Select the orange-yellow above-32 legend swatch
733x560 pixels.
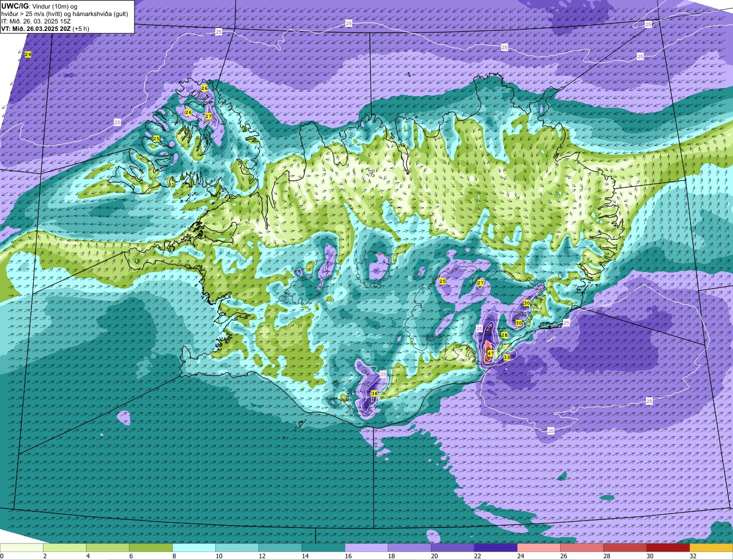(711, 547)
